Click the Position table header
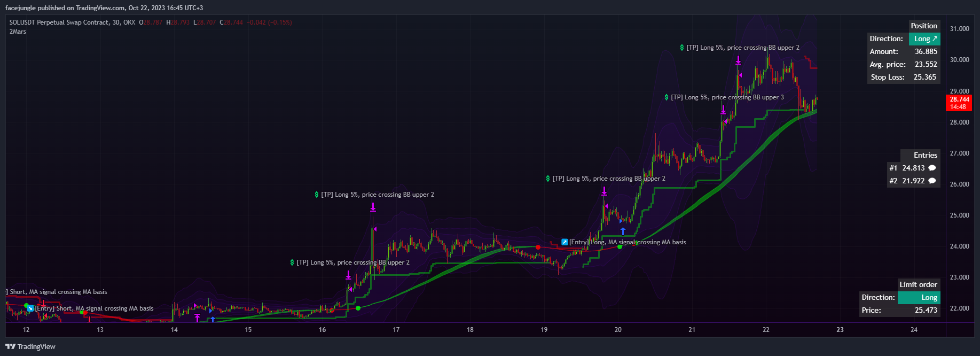 [x=924, y=26]
